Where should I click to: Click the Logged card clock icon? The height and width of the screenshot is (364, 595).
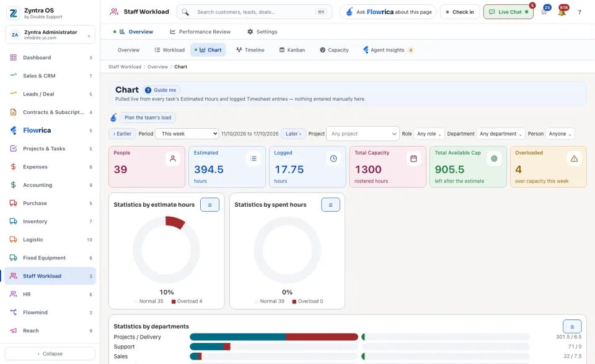point(333,158)
